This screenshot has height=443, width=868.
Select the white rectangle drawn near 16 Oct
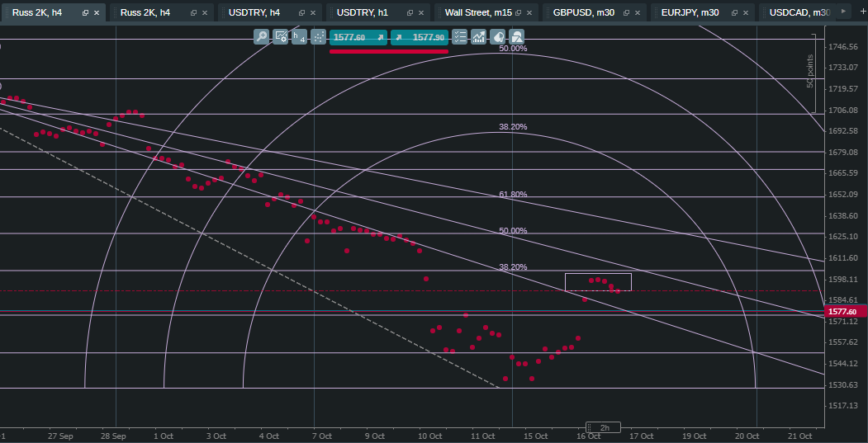pyautogui.click(x=598, y=282)
